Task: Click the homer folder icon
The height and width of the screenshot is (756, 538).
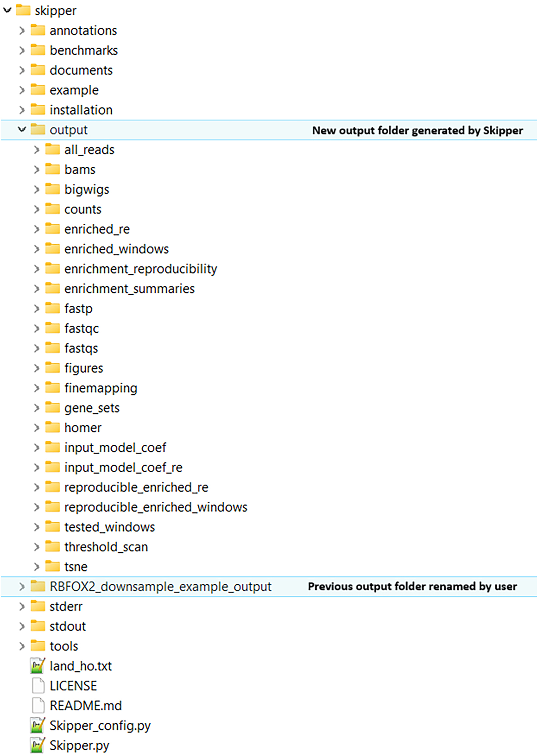Action: click(52, 427)
